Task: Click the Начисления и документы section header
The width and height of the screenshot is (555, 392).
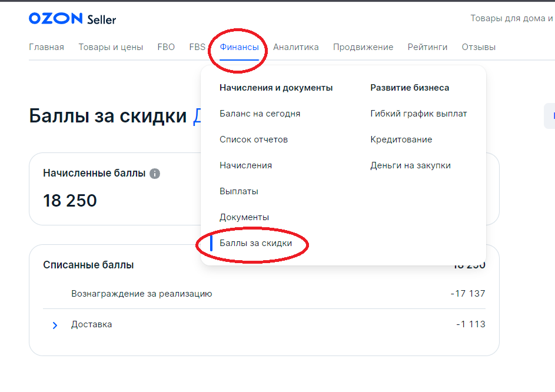Action: 276,88
